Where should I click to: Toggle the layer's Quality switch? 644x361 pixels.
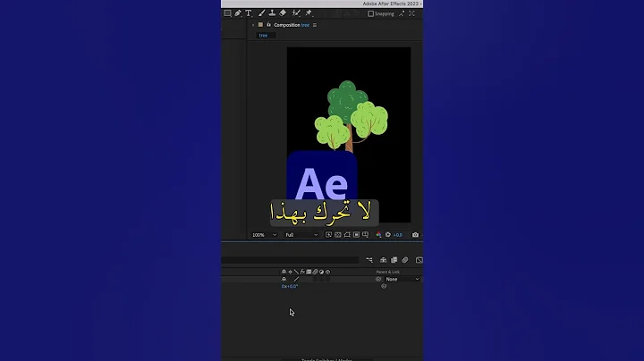(x=296, y=279)
